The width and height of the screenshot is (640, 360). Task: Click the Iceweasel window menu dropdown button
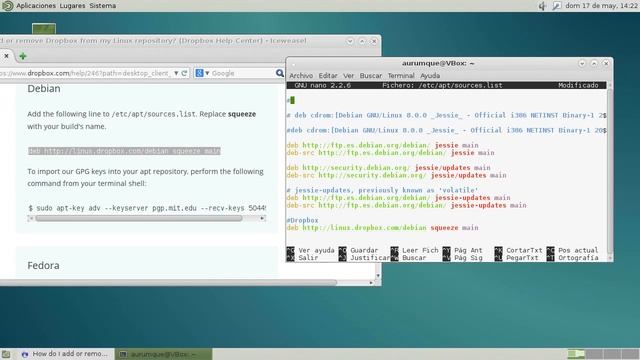coord(350,41)
